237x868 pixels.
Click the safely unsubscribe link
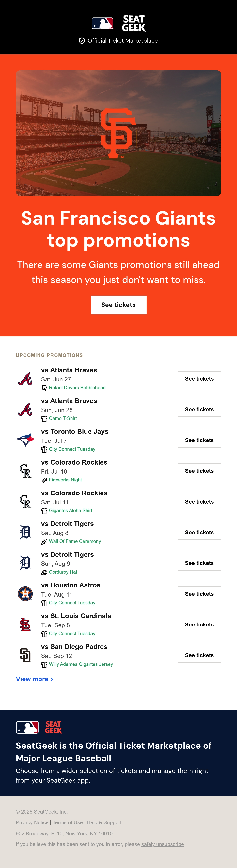tap(163, 844)
